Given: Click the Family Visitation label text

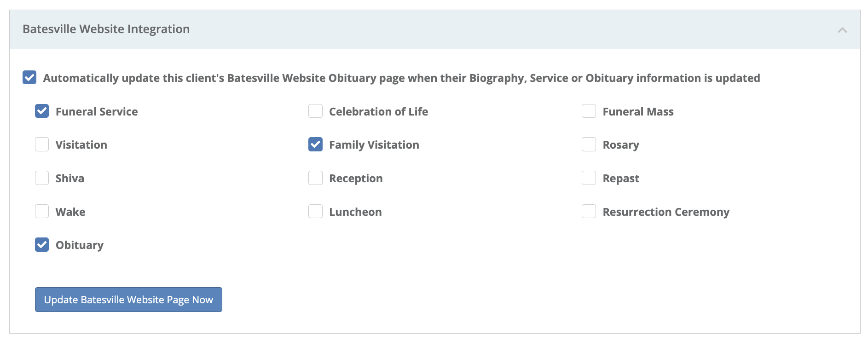Looking at the screenshot, I should 374,144.
